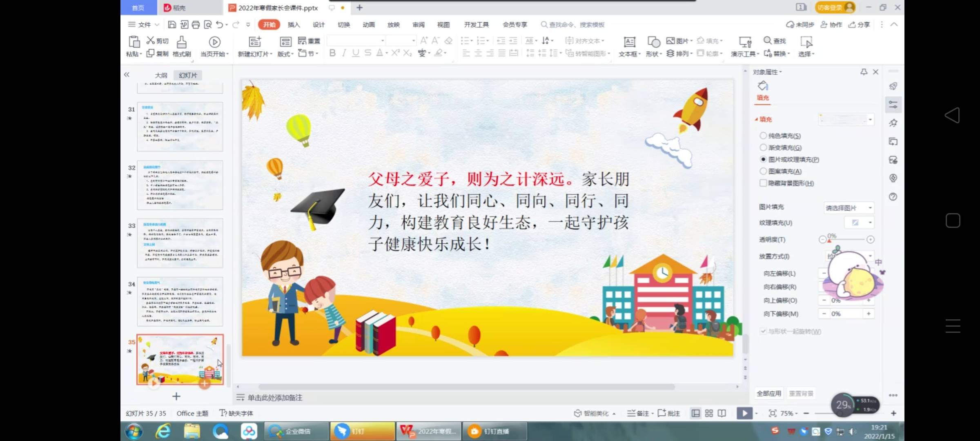Start slideshow from current slide icon
The image size is (980, 441).
214,42
